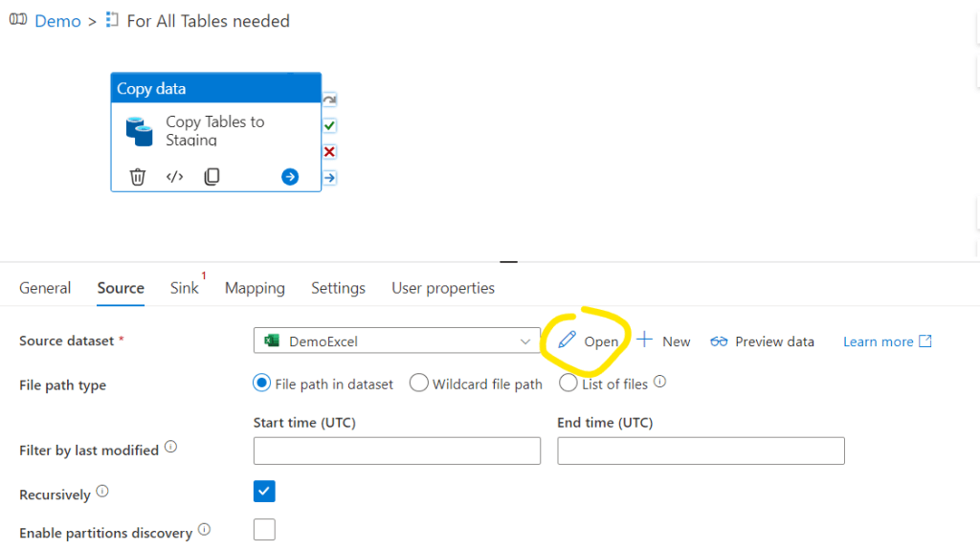Click the glasses Preview data icon
The image size is (980, 550).
pyautogui.click(x=720, y=341)
